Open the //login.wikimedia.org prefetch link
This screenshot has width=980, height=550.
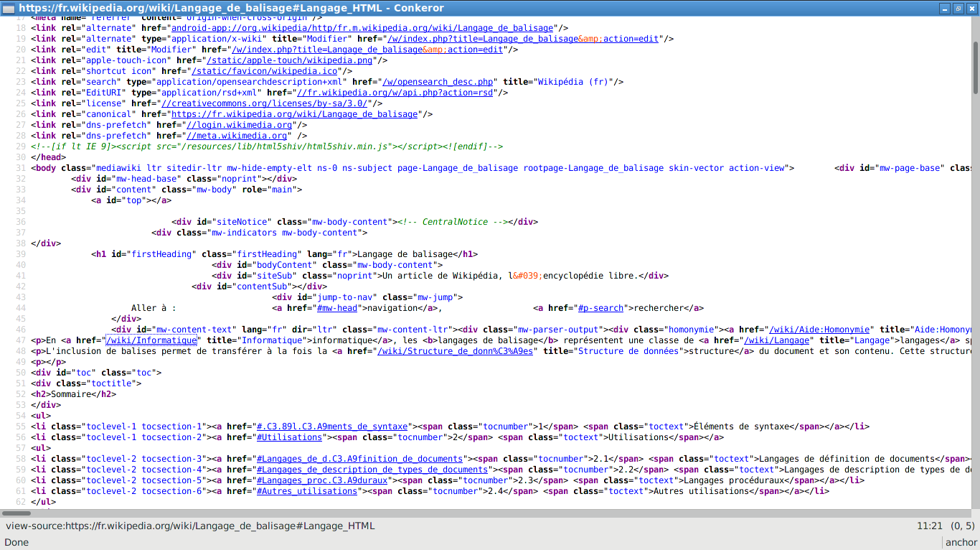pyautogui.click(x=239, y=125)
